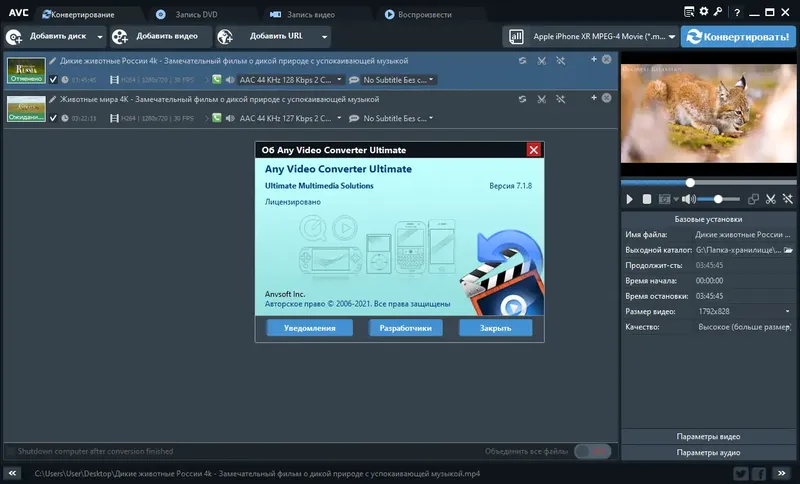Uncheck the Дикие животные России video checkbox
Image resolution: width=800 pixels, height=484 pixels.
pyautogui.click(x=53, y=80)
